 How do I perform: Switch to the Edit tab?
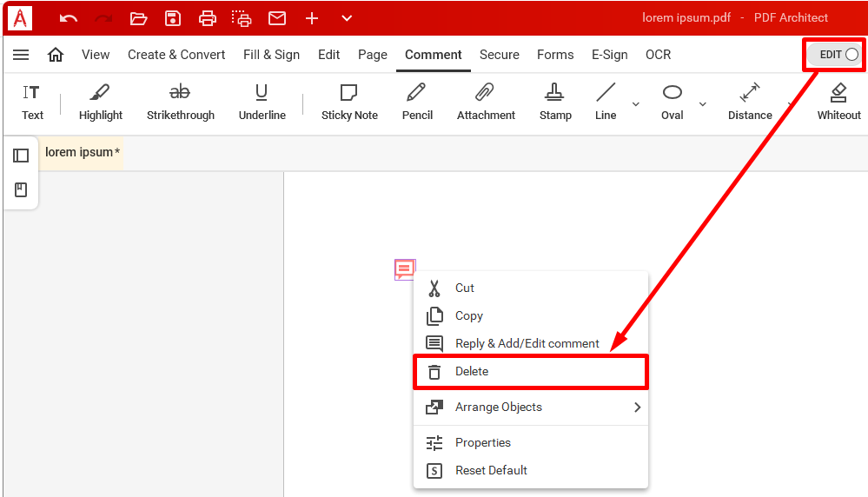click(328, 55)
